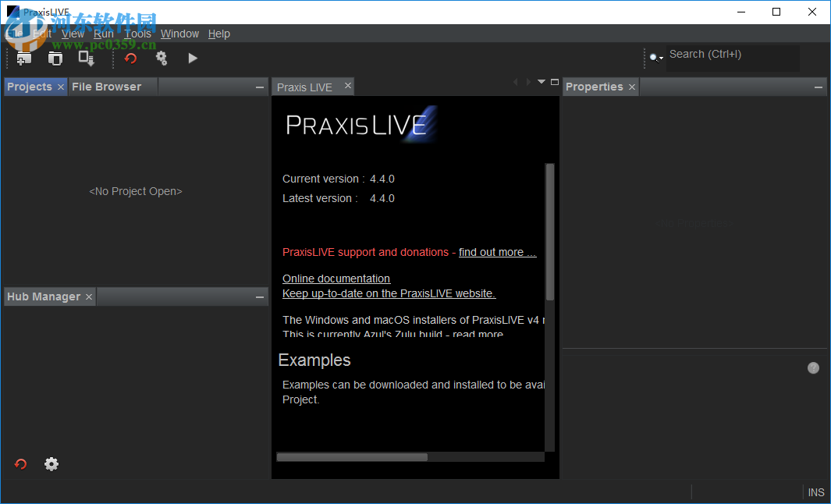Click the round indicator icon in Properties area
The width and height of the screenshot is (831, 504).
[x=813, y=367]
